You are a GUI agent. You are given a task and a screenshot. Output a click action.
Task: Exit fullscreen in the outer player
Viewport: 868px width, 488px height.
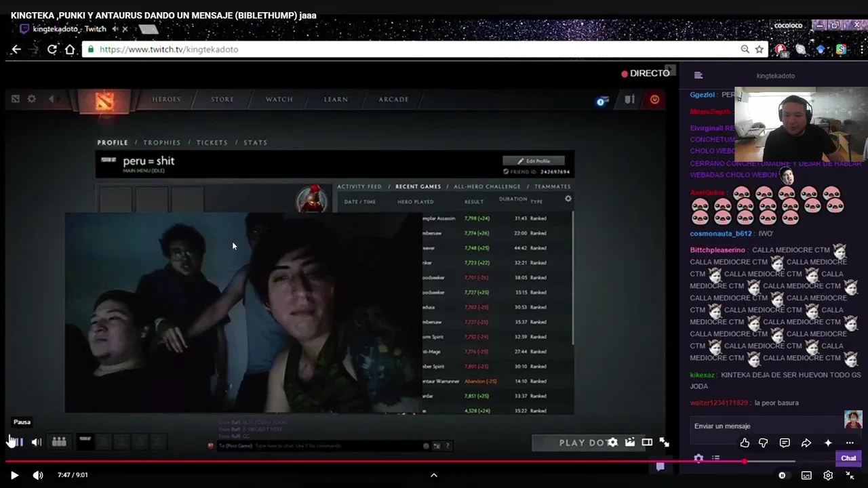(850, 475)
